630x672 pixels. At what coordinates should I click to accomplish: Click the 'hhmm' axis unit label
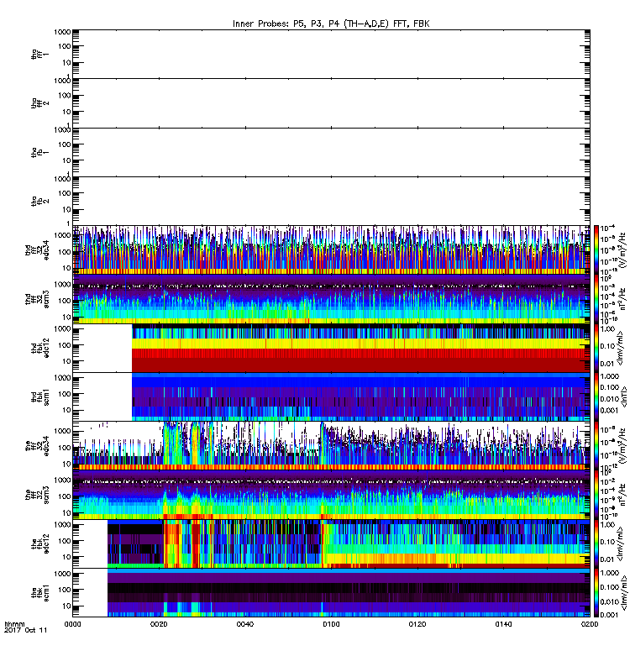(x=14, y=624)
